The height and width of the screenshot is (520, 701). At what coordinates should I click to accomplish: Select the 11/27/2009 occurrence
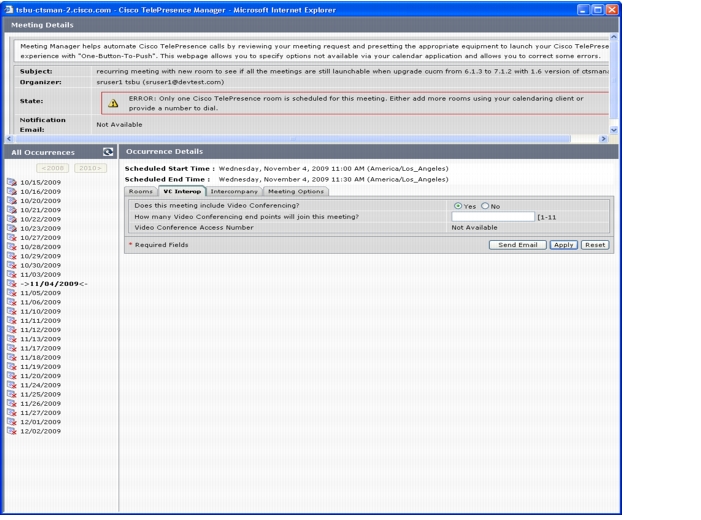[x=40, y=413]
